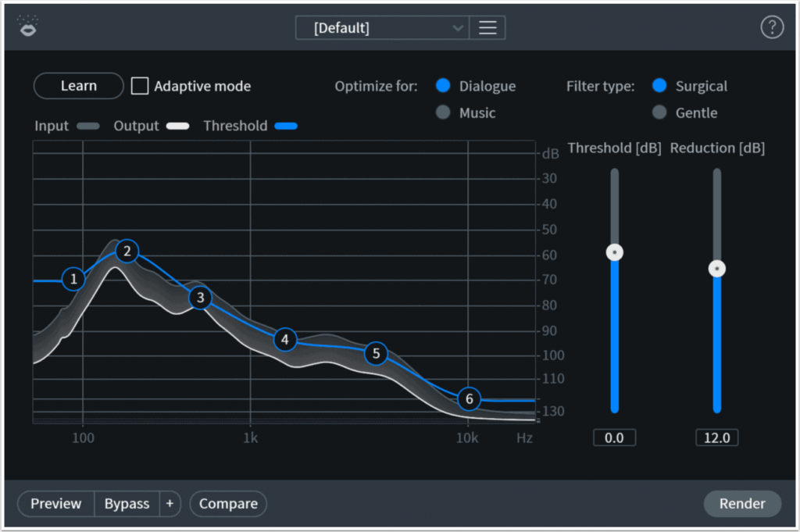Select threshold node 6 on the curve

[469, 399]
